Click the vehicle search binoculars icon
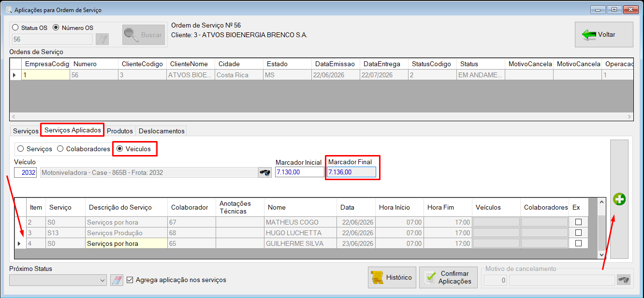644x298 pixels. pos(265,172)
